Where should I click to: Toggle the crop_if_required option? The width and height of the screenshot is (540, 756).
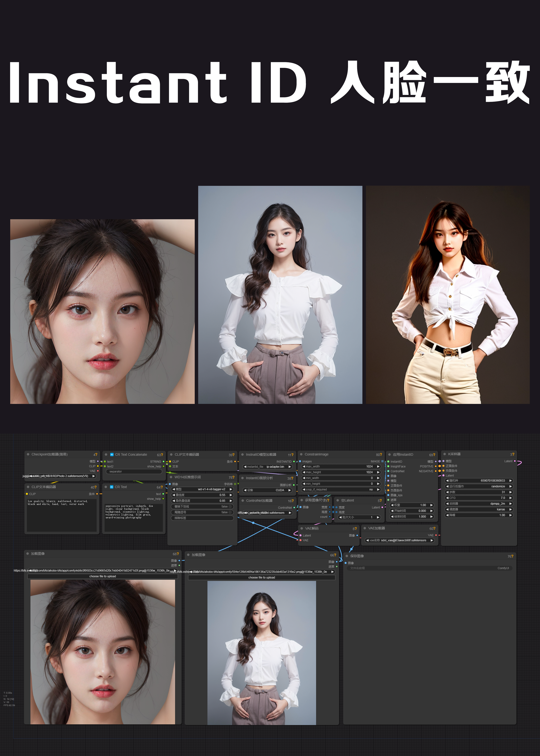pos(341,490)
